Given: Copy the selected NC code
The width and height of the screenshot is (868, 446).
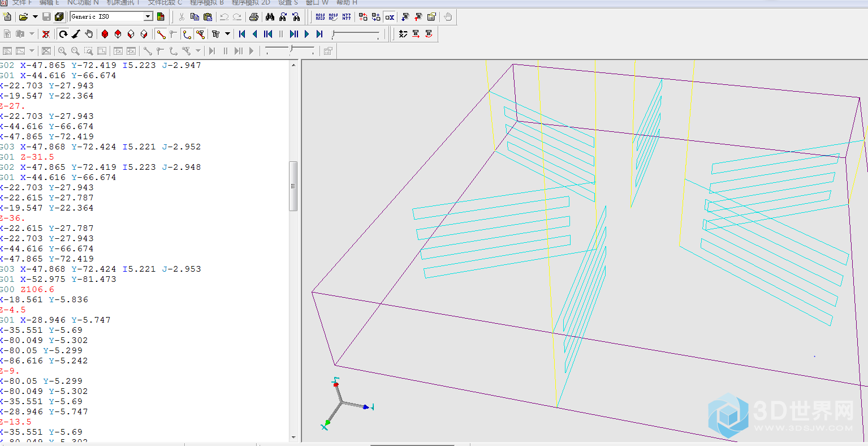Looking at the screenshot, I should pyautogui.click(x=195, y=17).
